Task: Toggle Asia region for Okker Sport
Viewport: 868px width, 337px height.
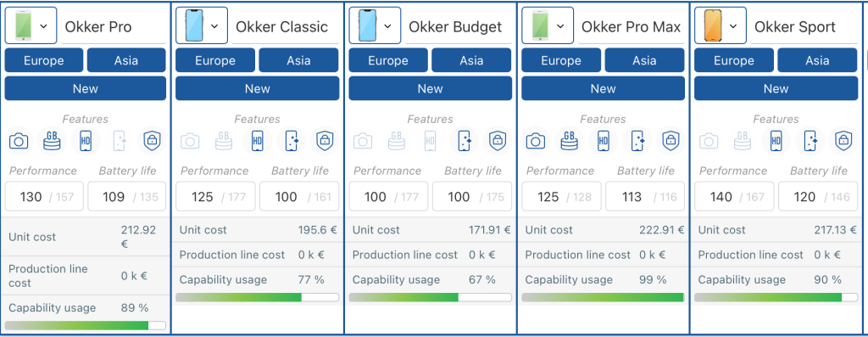Action: click(817, 60)
